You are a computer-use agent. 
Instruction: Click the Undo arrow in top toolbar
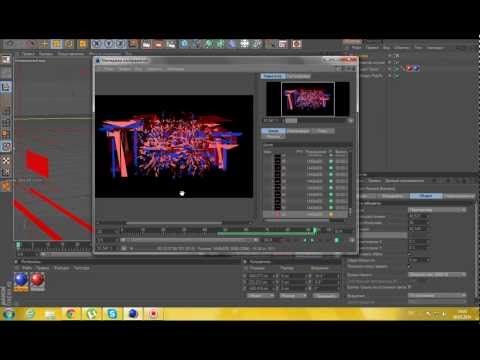[x=10, y=44]
